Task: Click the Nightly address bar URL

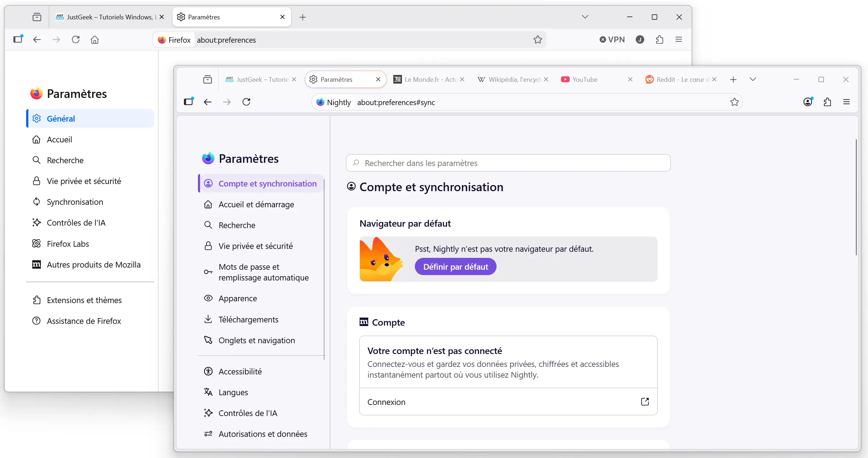Action: pyautogui.click(x=396, y=102)
